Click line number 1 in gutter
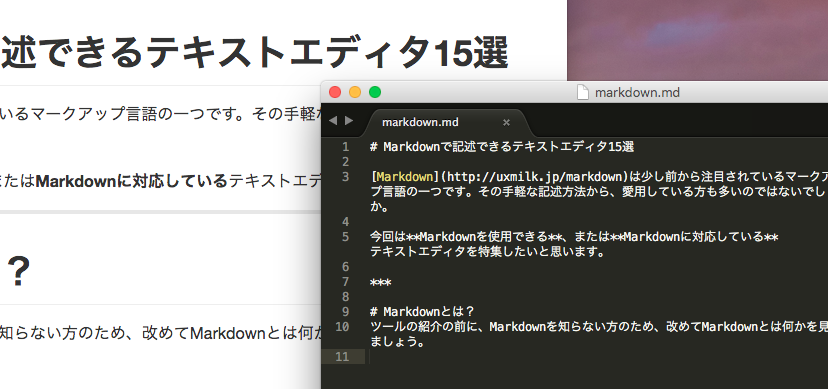 pos(345,147)
